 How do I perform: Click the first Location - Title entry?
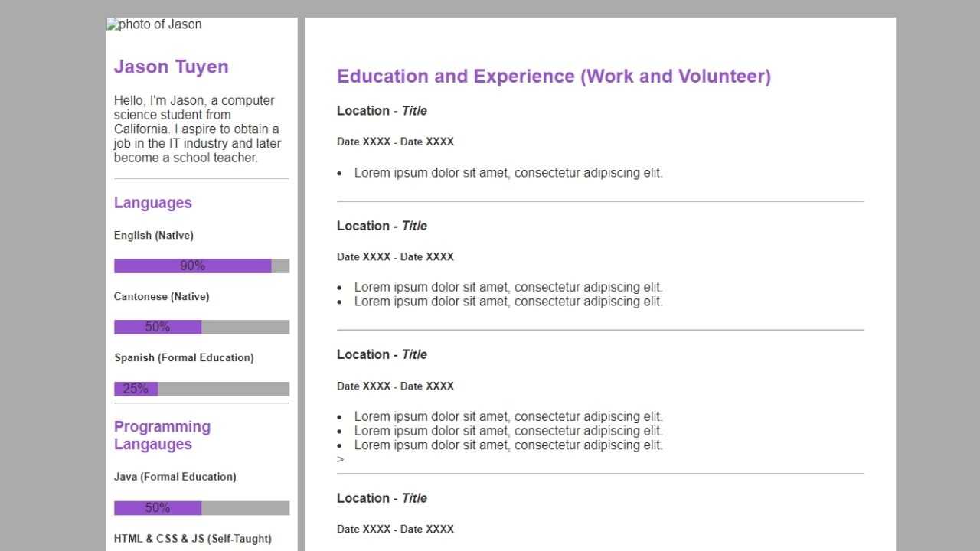point(382,111)
